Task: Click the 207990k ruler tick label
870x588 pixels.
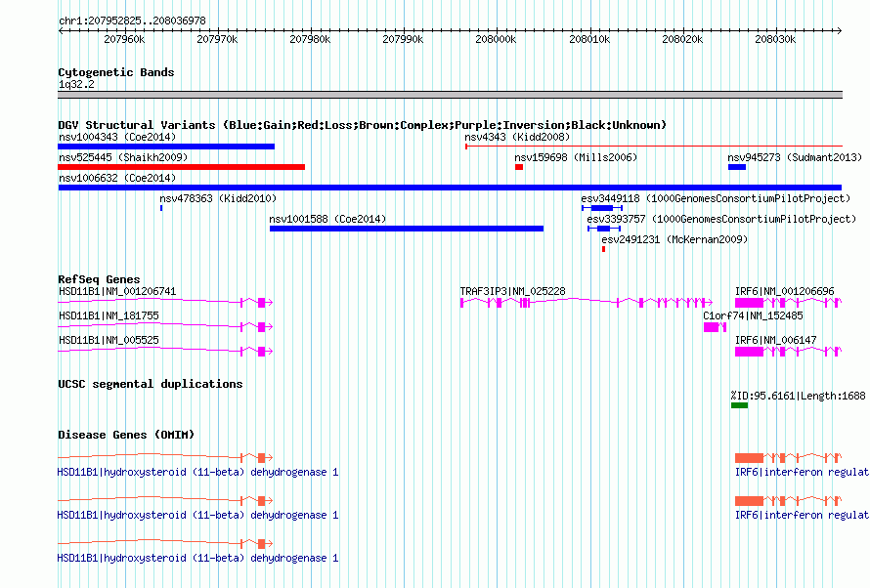Action: click(x=403, y=39)
